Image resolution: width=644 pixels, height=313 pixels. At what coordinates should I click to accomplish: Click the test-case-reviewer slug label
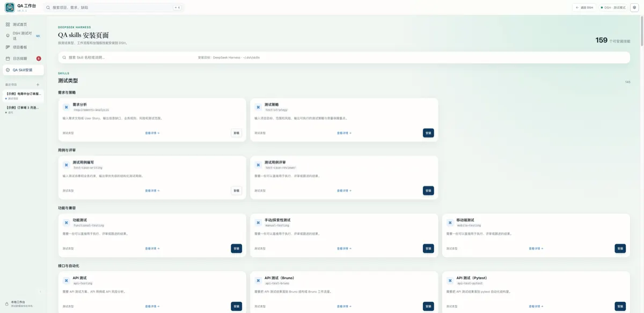tap(281, 168)
